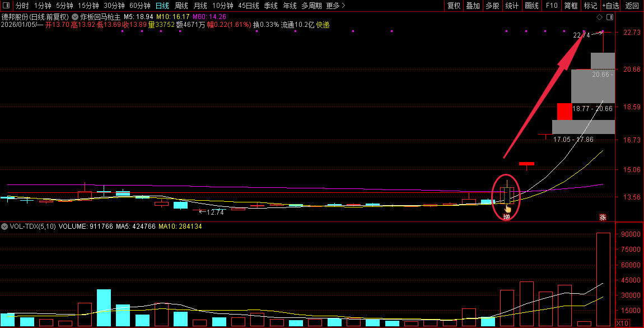644x328 pixels.
Task: Click the 炸板回马枪主 indicator name
Action: coord(100,17)
